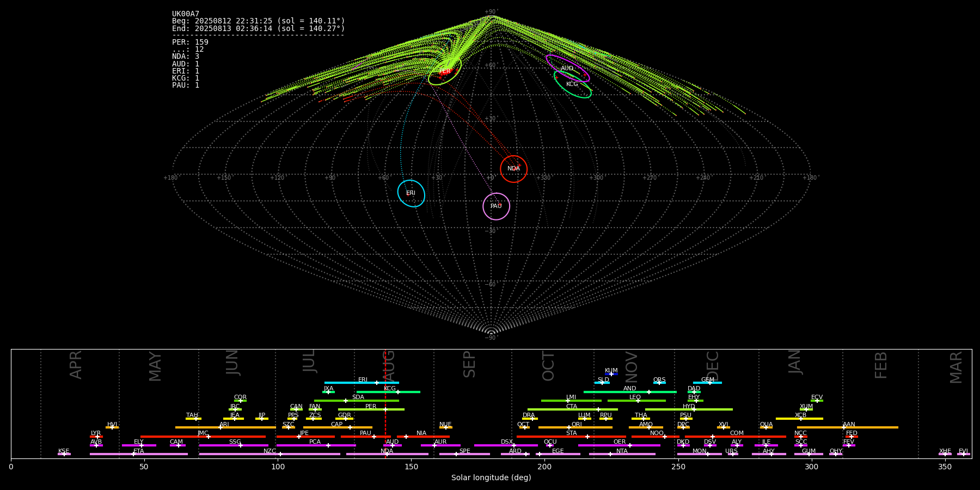Click the LYR shower label in the timeline
The width and height of the screenshot is (980, 490).
pos(96,433)
